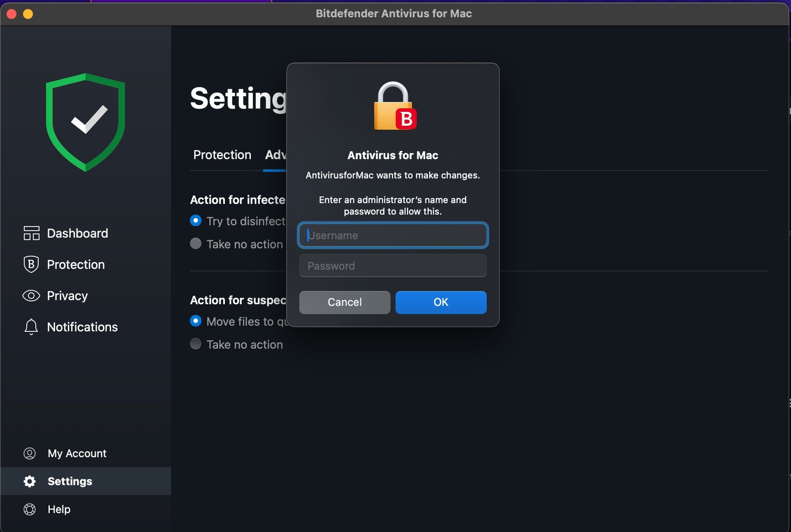Click the Settings gear icon

(x=30, y=481)
